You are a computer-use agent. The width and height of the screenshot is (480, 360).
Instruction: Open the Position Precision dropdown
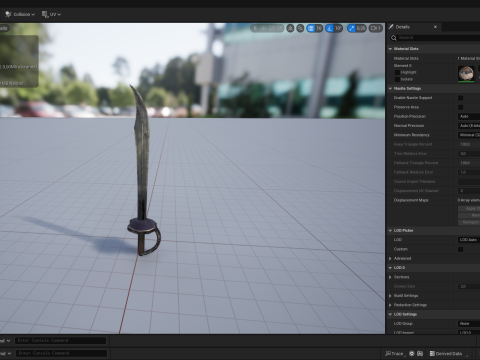(469, 116)
